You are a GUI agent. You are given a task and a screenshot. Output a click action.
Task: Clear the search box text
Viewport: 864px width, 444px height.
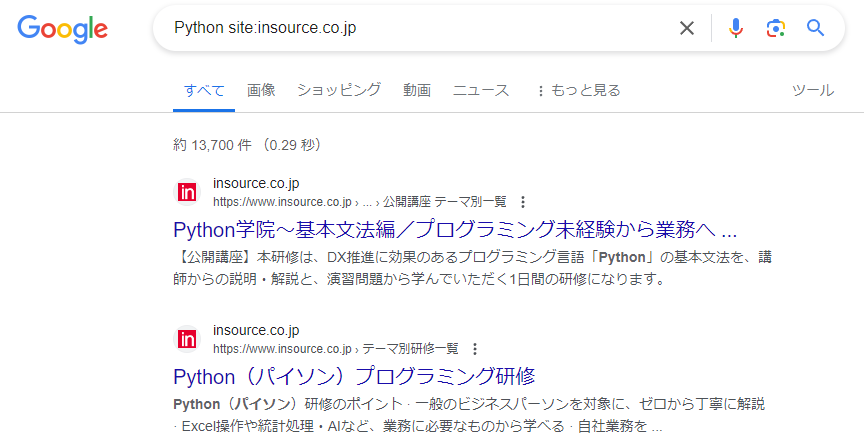pos(687,28)
